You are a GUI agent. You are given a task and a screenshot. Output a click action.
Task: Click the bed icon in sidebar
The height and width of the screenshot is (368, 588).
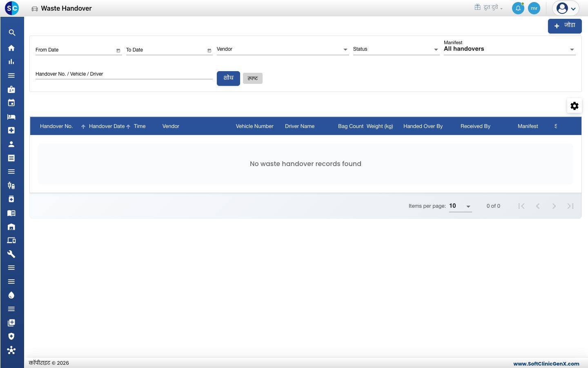click(11, 117)
